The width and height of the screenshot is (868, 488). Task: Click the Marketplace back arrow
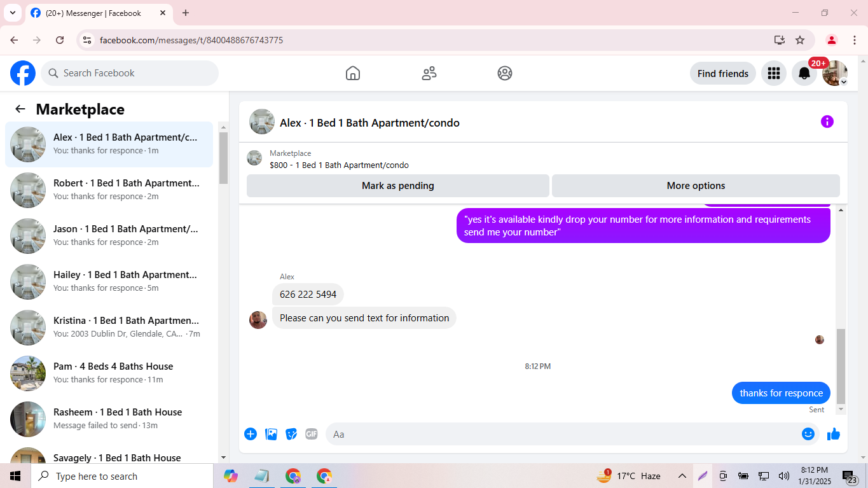click(x=20, y=109)
